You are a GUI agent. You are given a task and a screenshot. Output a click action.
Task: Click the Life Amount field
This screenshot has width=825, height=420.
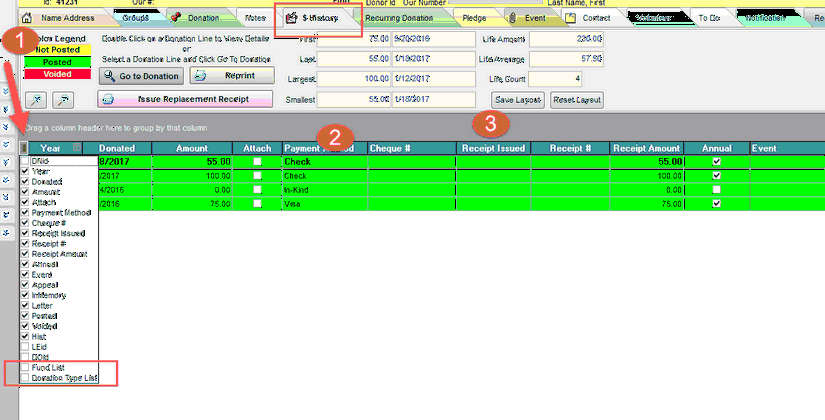pyautogui.click(x=566, y=39)
